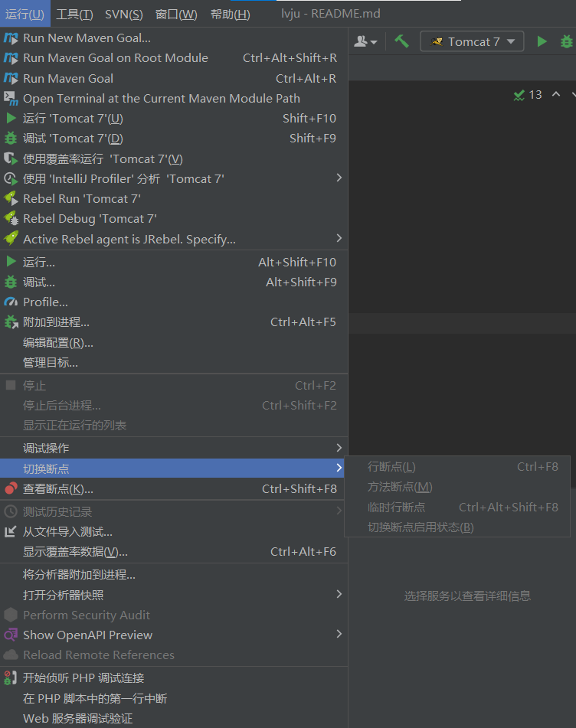Open the 窗口(W) menu
This screenshot has width=576, height=728.
tap(176, 14)
